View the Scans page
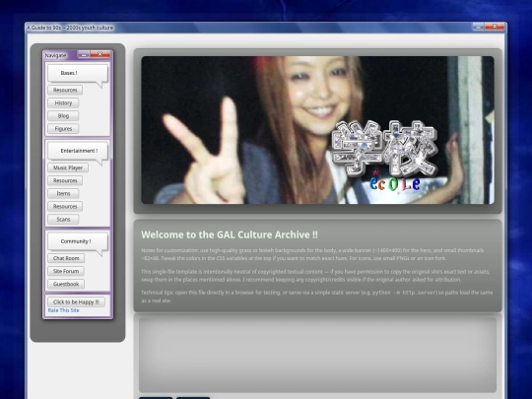532x399 pixels. click(63, 219)
